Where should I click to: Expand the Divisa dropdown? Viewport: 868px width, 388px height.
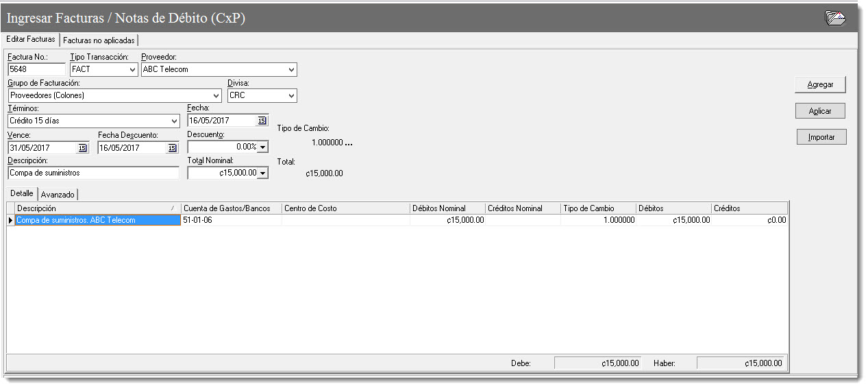(x=291, y=95)
